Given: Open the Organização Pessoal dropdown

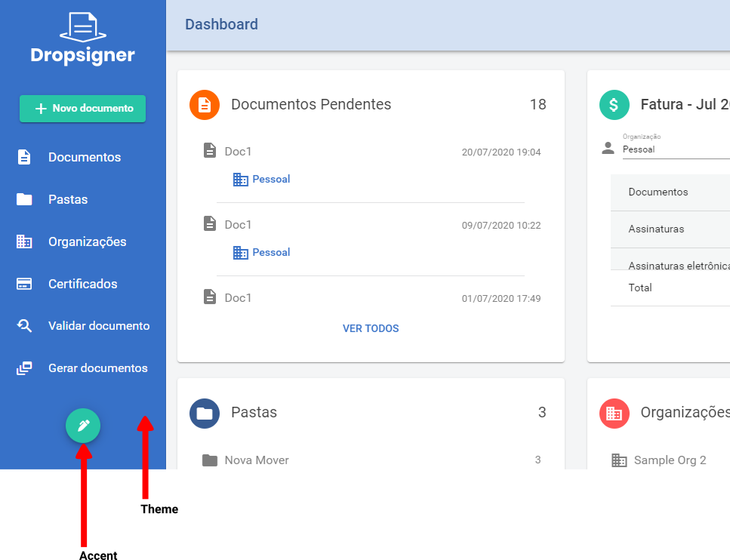Looking at the screenshot, I should [676, 149].
